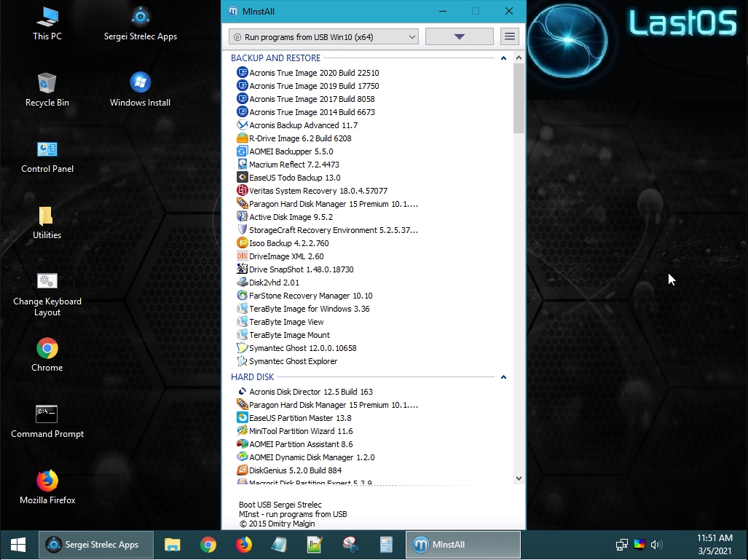Click the DiskGenius 5.2.0 icon
The width and height of the screenshot is (748, 560).
[x=243, y=470]
